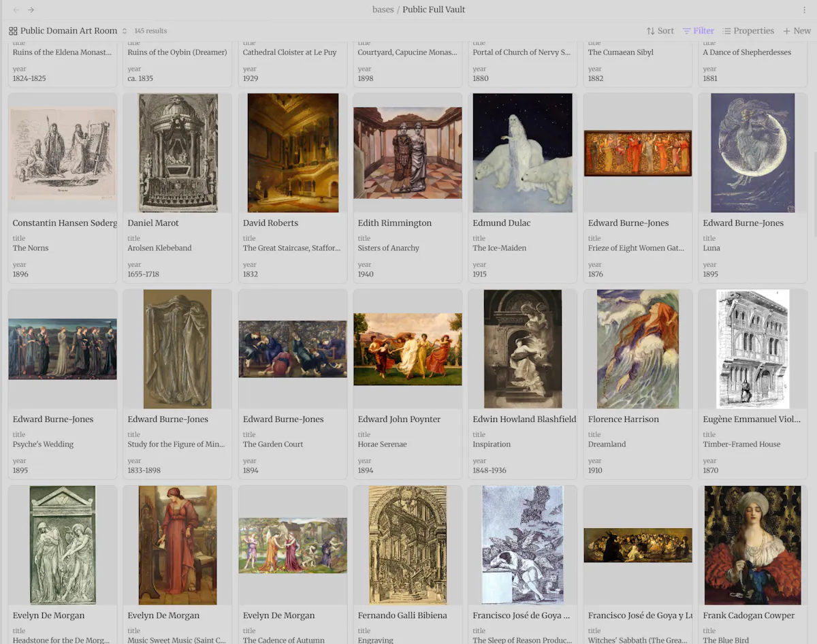
Task: Click the 'bases' breadcrumb link
Action: [x=383, y=10]
